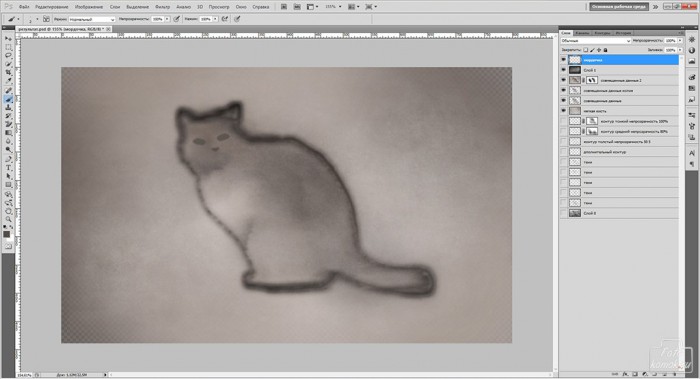Screen dimensions: 700x379
Task: Hide layer совмещенные данные копия
Action: coord(563,91)
